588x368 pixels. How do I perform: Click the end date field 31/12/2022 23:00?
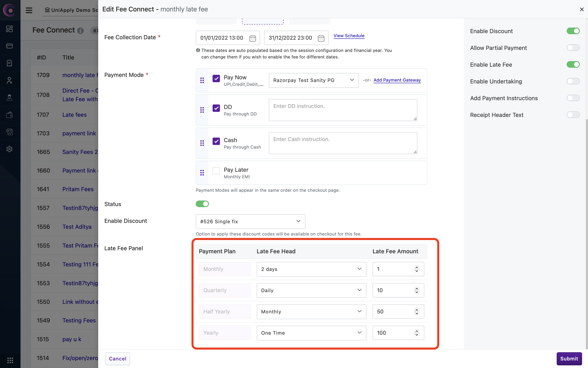(296, 38)
